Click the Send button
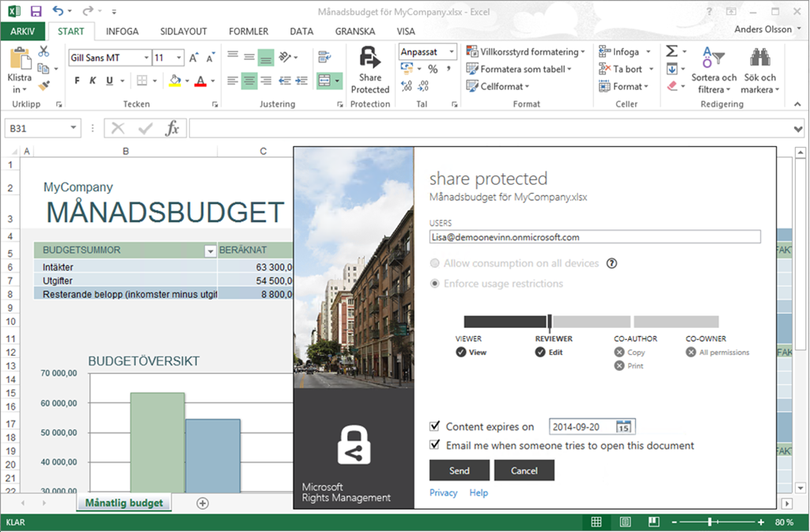 pyautogui.click(x=460, y=470)
